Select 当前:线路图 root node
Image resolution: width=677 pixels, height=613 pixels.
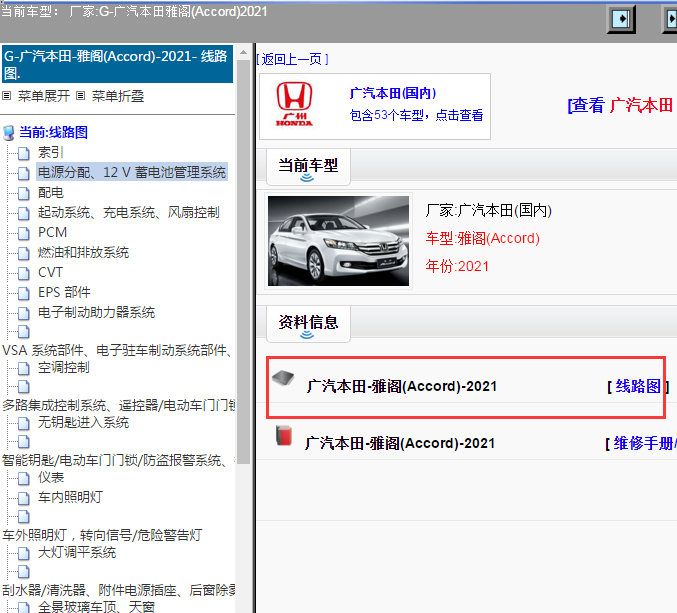[x=54, y=133]
